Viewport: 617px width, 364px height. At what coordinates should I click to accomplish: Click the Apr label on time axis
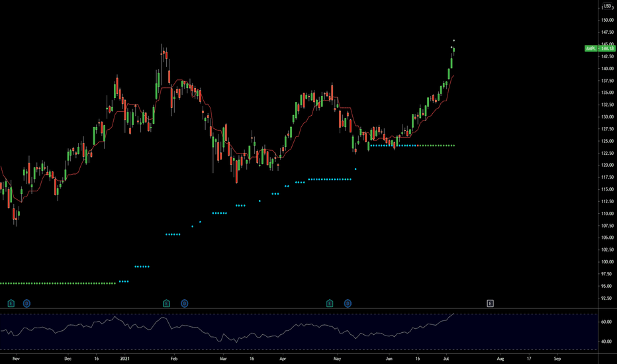click(x=283, y=359)
